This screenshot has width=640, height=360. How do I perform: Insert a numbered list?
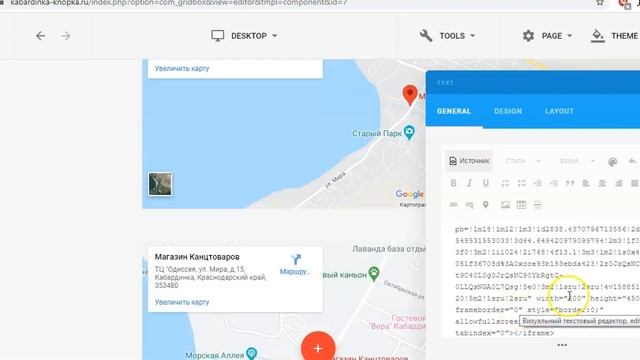click(505, 183)
